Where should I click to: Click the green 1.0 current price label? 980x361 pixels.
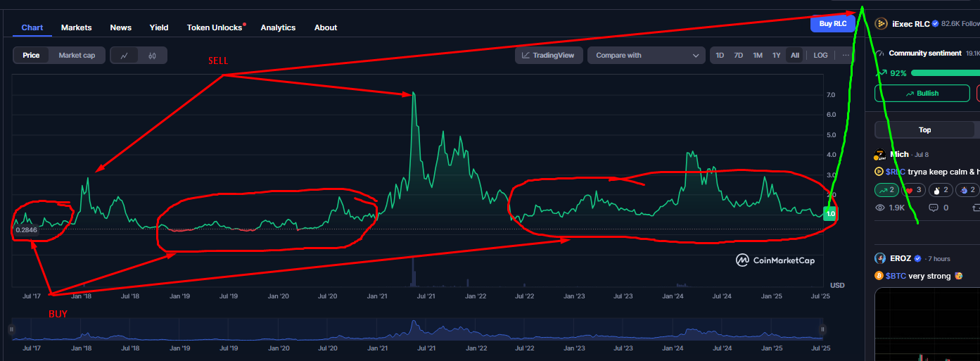[x=829, y=214]
